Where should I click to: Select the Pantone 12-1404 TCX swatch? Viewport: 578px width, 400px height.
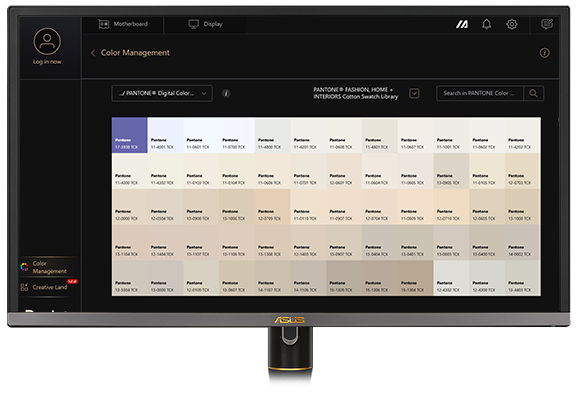click(165, 243)
